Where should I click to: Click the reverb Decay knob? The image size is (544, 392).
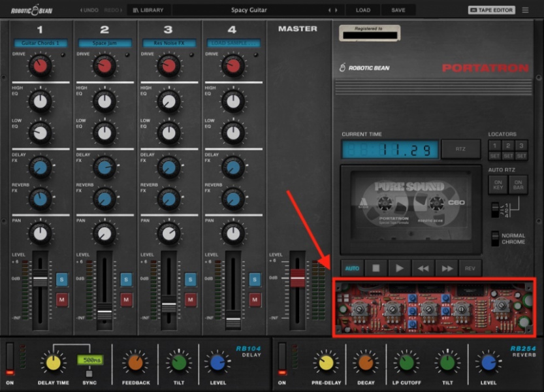366,363
